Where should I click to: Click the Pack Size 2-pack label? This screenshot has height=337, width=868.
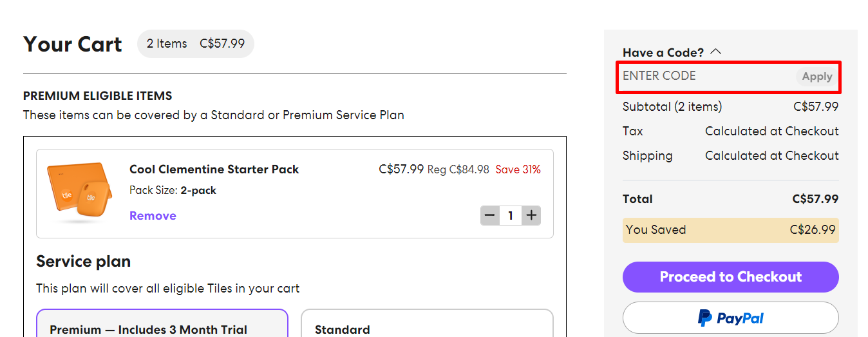tap(173, 190)
